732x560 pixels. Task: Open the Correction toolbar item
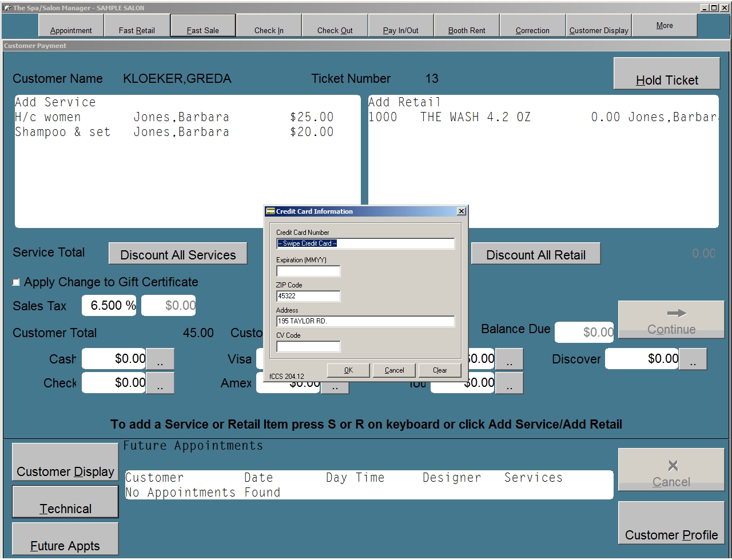[x=532, y=26]
